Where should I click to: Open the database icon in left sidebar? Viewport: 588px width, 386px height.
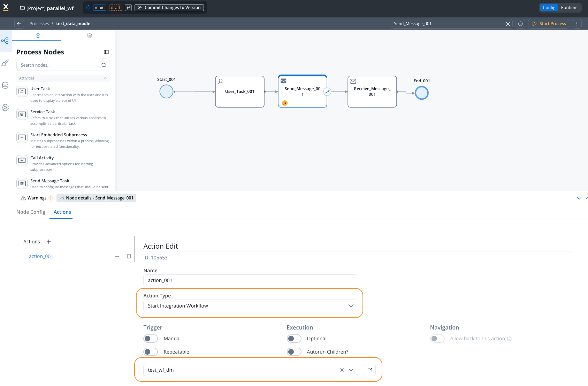click(x=5, y=85)
